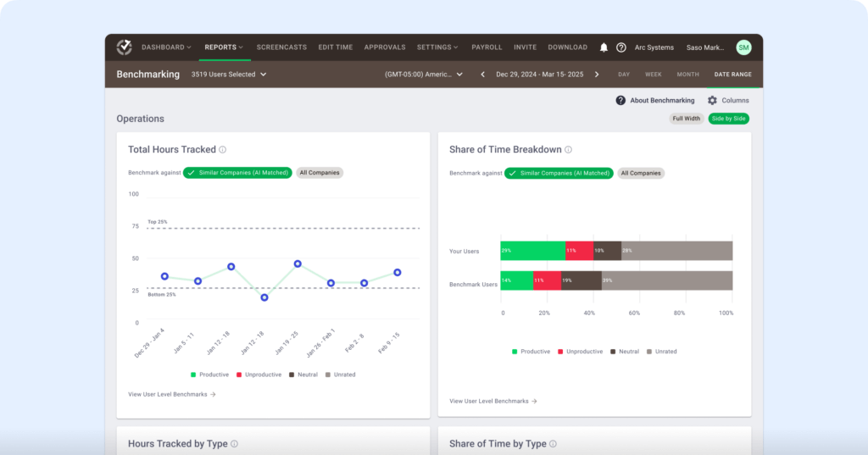Screen dimensions: 868x455
Task: Click the Productive green legend swatch in Share chart
Action: point(515,352)
